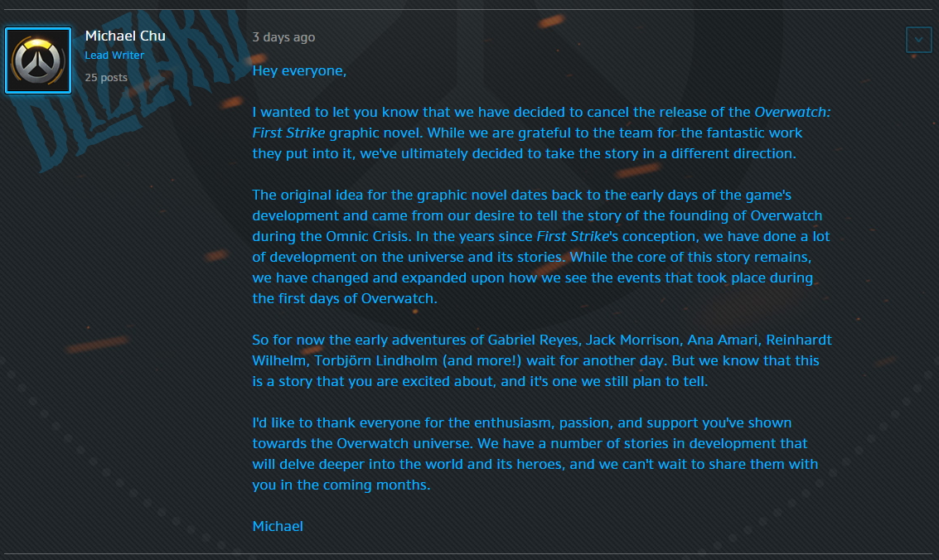Click the 'Hey everyone,' greeting line

point(299,70)
